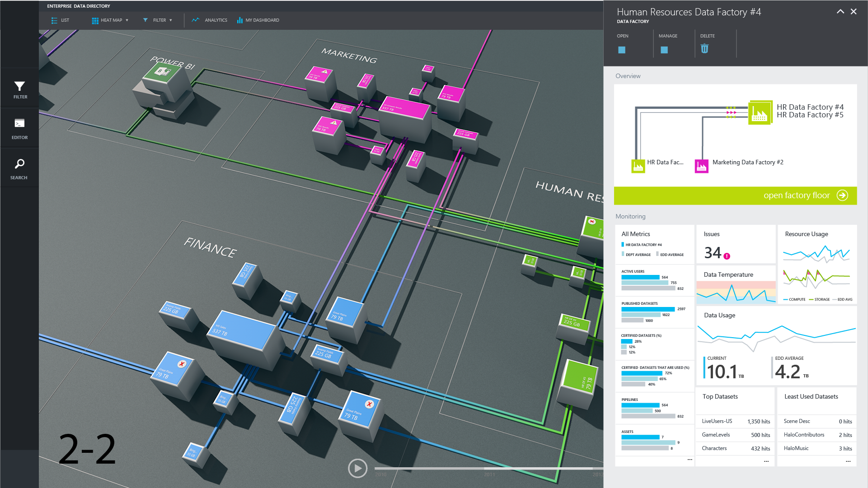Open the Issues 34 tile
The width and height of the screenshot is (868, 488).
pos(735,244)
